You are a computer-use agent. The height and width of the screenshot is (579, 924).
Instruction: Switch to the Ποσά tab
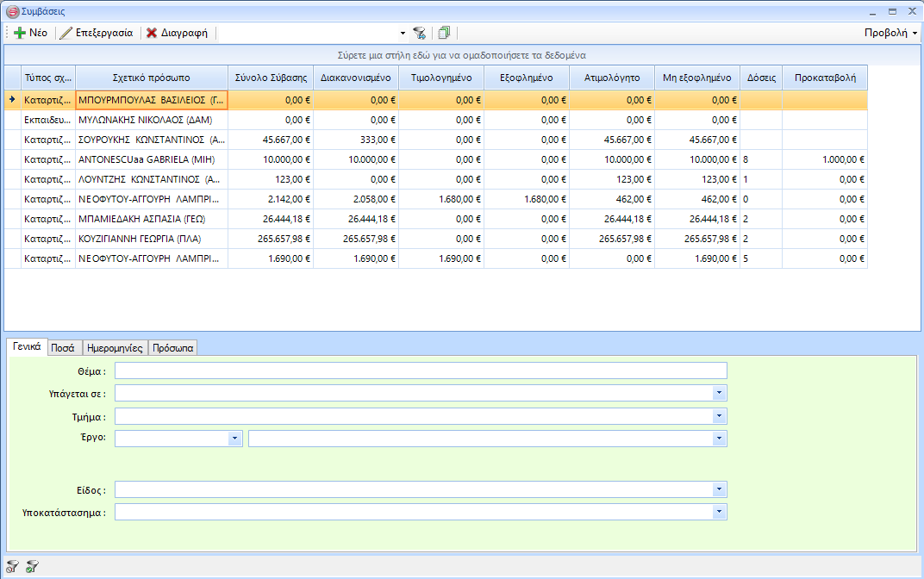62,348
